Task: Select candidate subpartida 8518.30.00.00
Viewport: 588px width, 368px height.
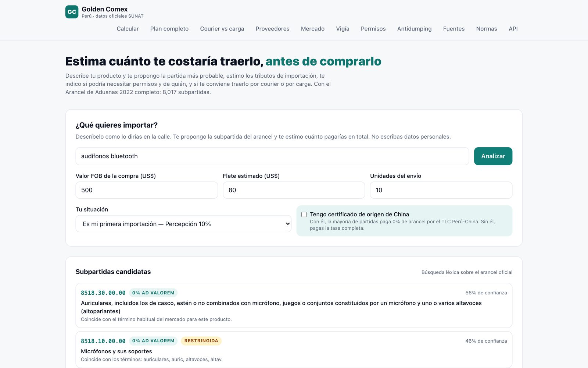Action: [x=294, y=305]
